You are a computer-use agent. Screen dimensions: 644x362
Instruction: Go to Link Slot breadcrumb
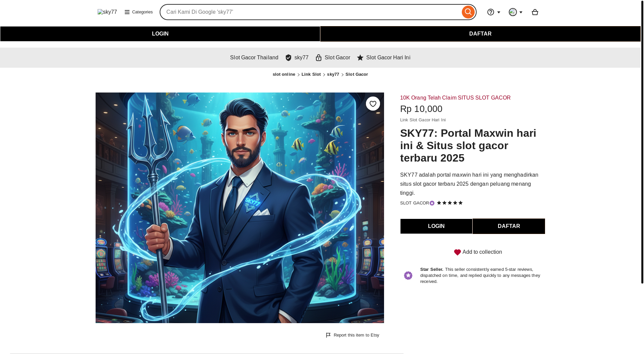(x=311, y=74)
